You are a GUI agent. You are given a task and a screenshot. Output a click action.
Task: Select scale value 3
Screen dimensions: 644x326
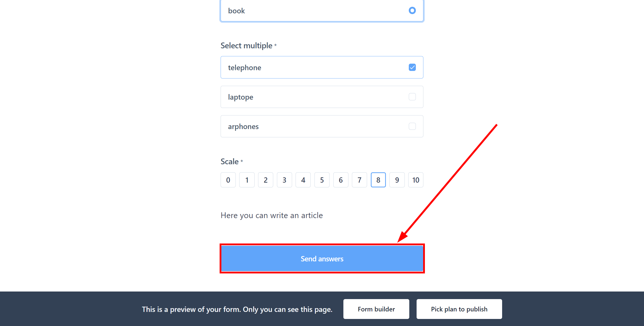click(284, 180)
